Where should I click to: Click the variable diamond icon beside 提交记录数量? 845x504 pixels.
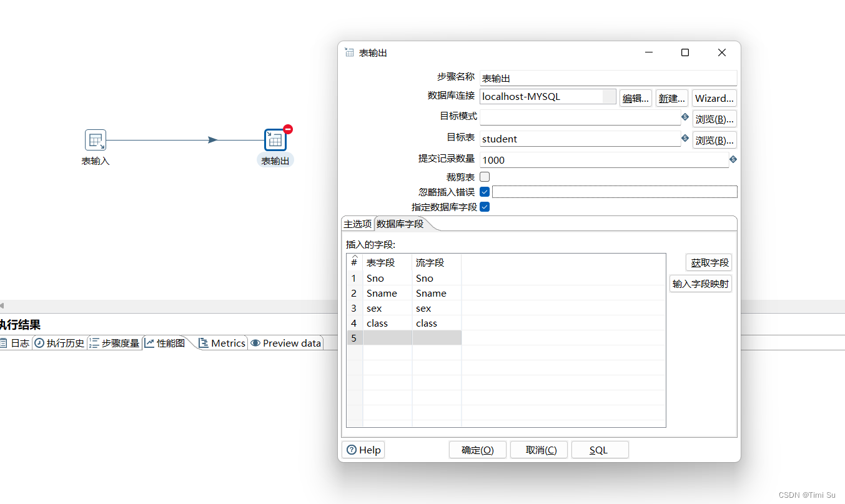733,159
